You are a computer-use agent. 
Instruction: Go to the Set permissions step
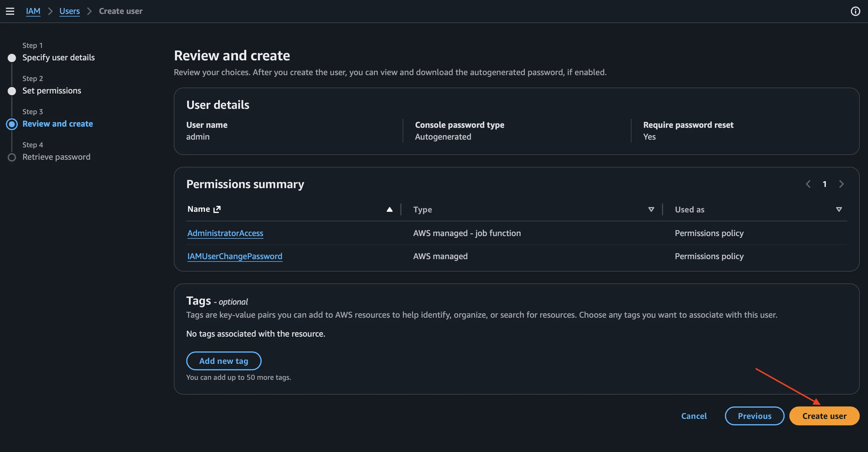(x=51, y=90)
